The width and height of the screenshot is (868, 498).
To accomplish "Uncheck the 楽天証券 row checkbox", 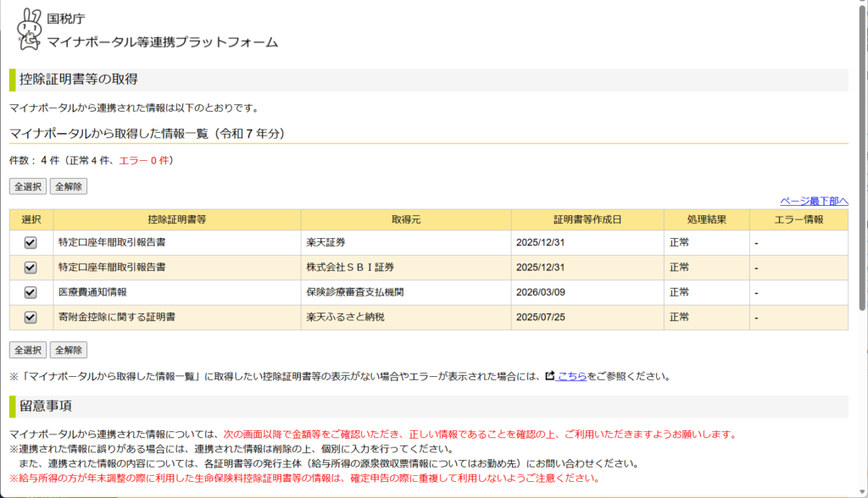I will click(x=31, y=242).
